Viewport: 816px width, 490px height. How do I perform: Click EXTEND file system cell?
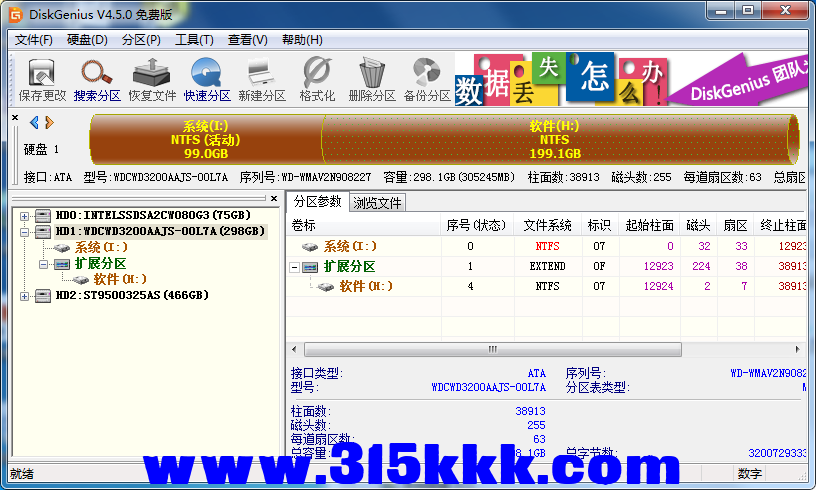(547, 266)
